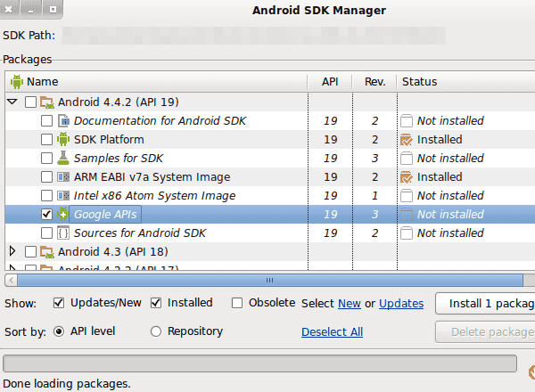Image resolution: width=535 pixels, height=392 pixels.
Task: Select the Android 4.4.2 (API 19) row text
Action: (118, 102)
